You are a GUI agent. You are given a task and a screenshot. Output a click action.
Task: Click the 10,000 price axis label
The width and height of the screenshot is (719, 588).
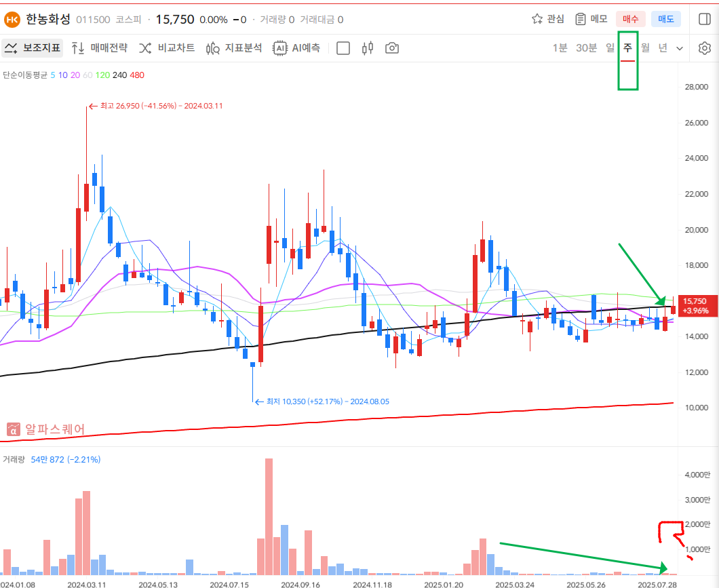696,408
